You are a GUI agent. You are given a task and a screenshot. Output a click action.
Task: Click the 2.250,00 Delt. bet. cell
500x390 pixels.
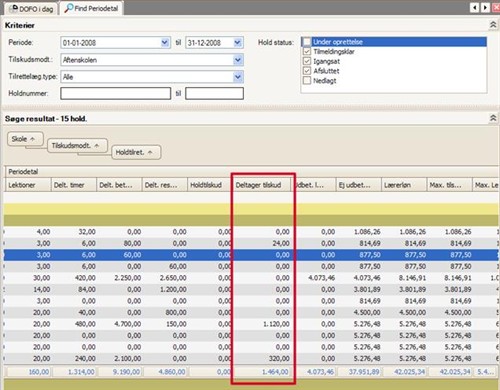119,278
